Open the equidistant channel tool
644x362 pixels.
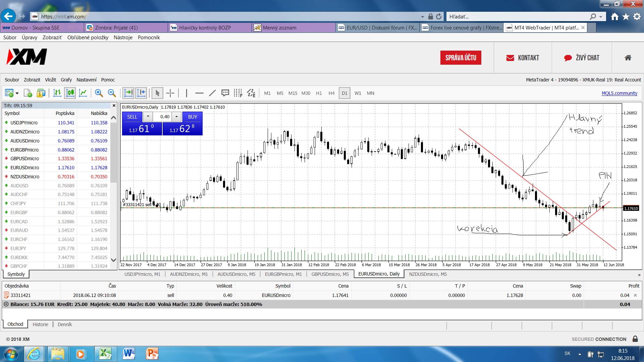pos(251,93)
